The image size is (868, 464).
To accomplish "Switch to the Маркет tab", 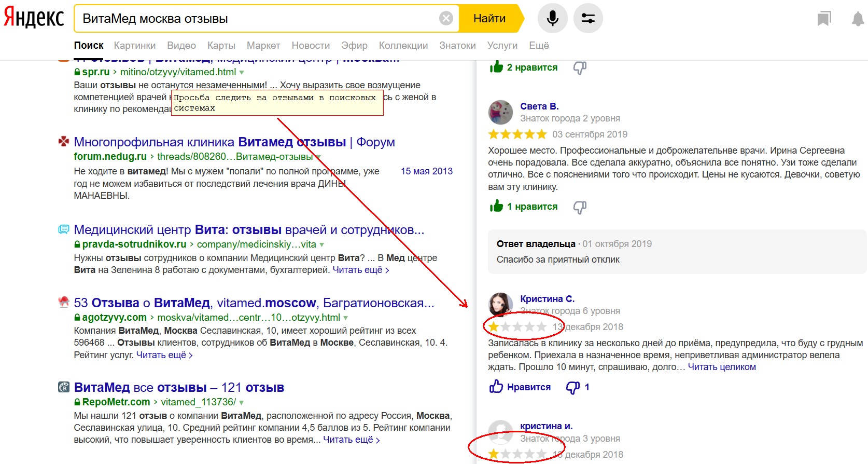I will click(x=263, y=46).
